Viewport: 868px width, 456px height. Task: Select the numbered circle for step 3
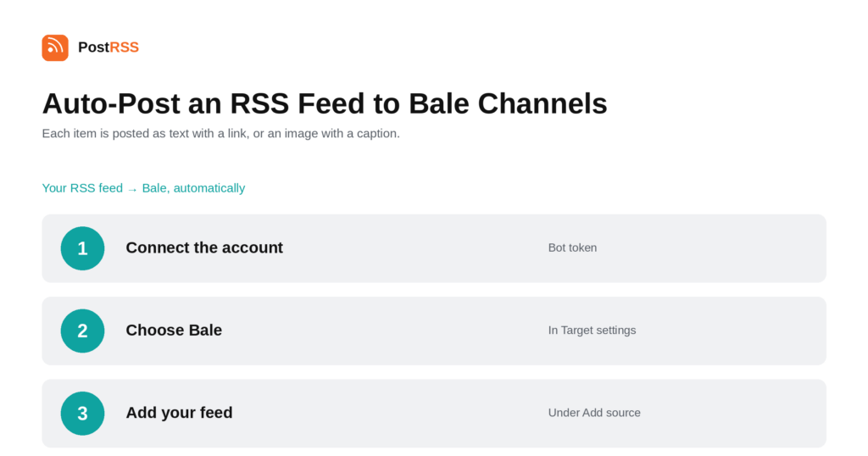coord(82,413)
